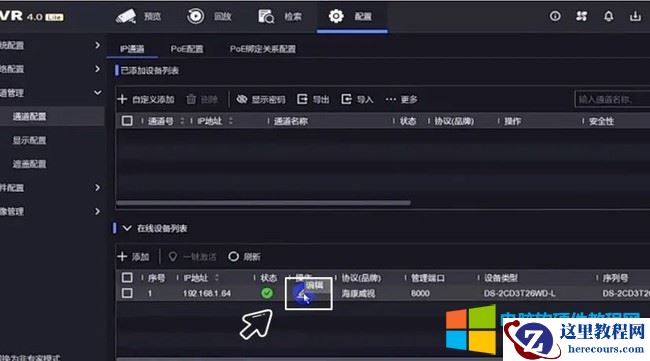Viewport: 650px width, 361px height.
Task: Sort by 通道号 using its sort arrows
Action: pos(182,121)
